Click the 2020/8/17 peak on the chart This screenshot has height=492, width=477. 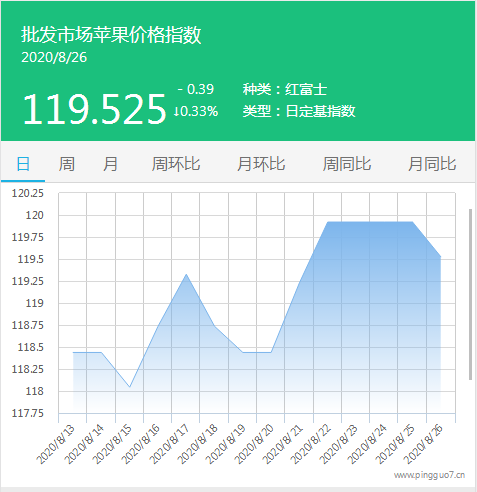186,275
